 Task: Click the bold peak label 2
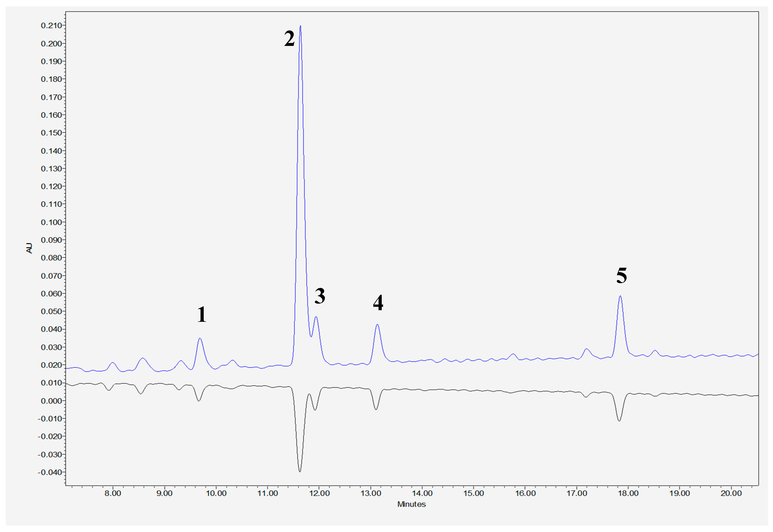(x=289, y=38)
